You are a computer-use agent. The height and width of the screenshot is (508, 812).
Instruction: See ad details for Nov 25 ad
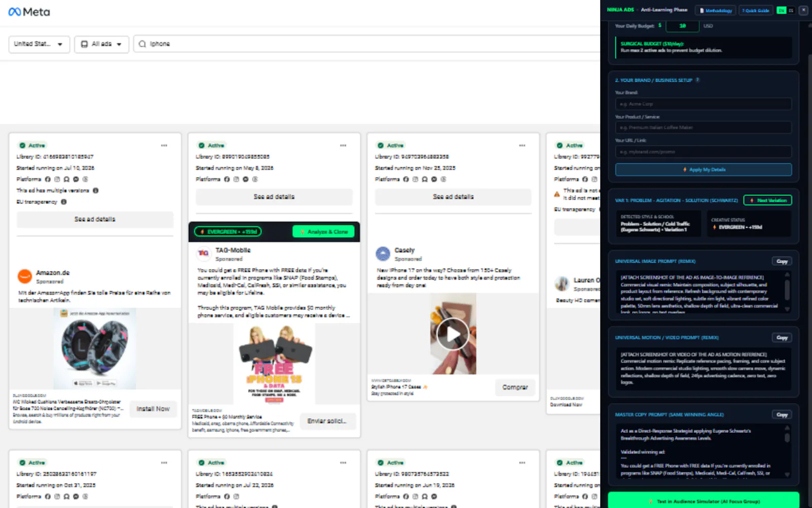pos(453,197)
